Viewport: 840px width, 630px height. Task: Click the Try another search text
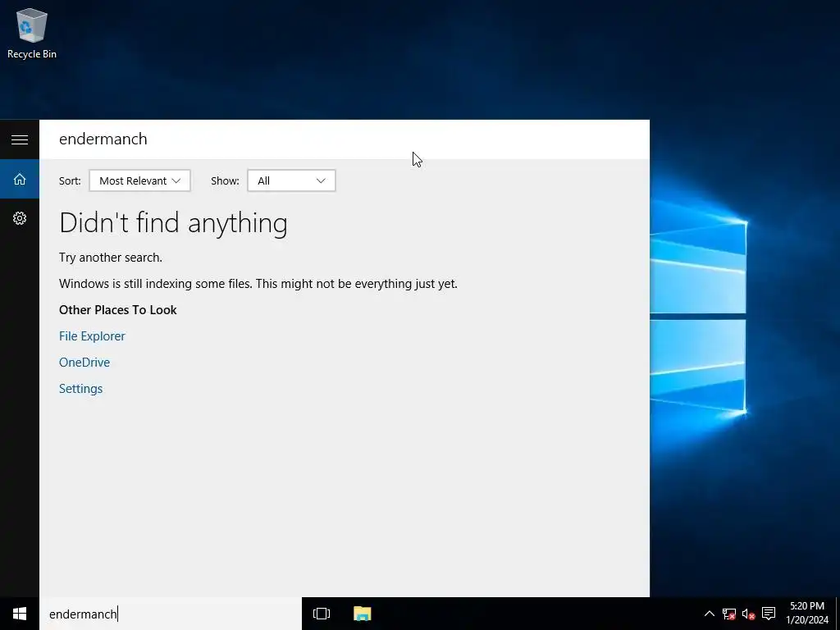tap(111, 257)
